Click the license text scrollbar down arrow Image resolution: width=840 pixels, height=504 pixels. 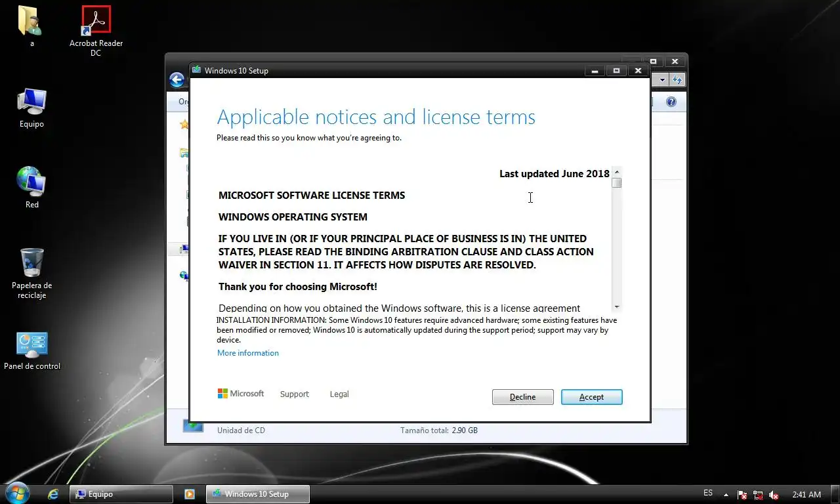[617, 306]
